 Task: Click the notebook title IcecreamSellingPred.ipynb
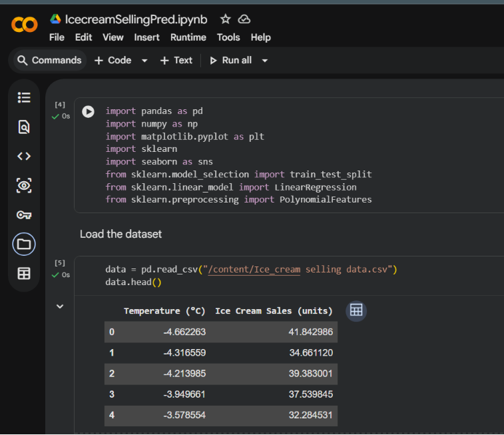(x=136, y=19)
